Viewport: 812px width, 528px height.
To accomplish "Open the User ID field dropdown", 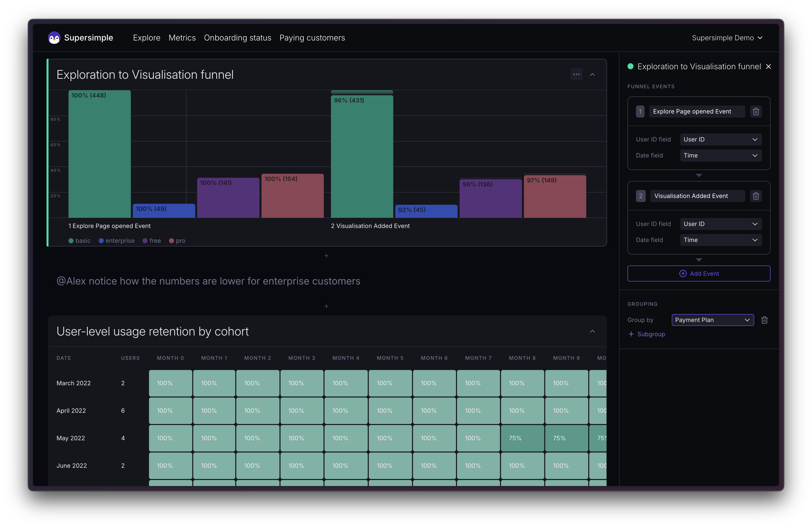I will point(720,139).
